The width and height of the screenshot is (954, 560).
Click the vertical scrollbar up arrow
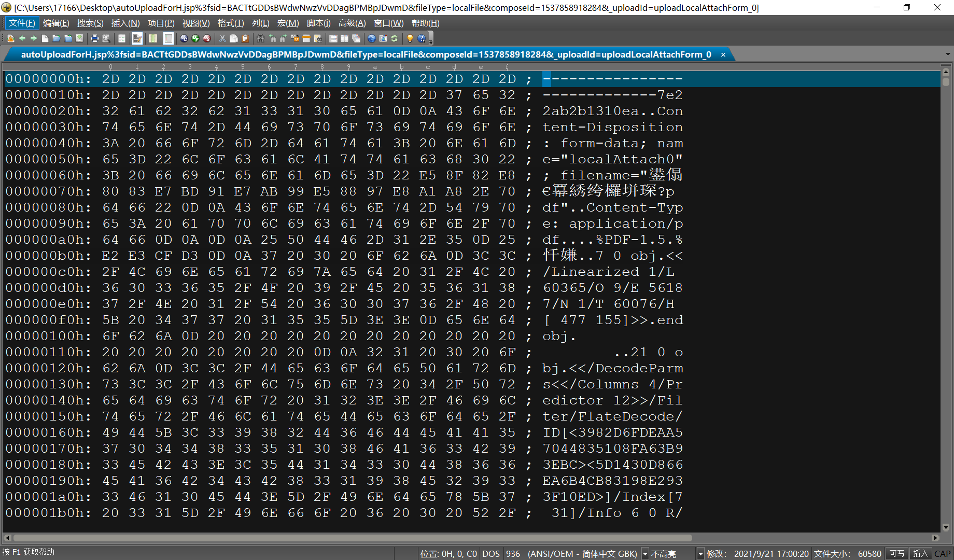(946, 72)
